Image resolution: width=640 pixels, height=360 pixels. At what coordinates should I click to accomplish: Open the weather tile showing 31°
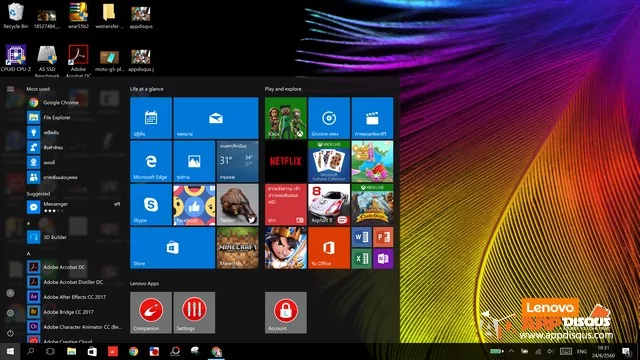pyautogui.click(x=238, y=161)
